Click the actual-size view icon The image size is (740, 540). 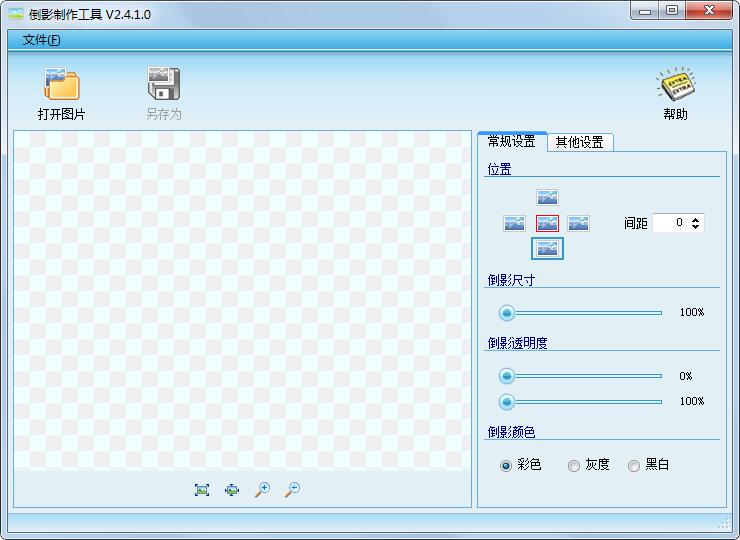pos(202,489)
